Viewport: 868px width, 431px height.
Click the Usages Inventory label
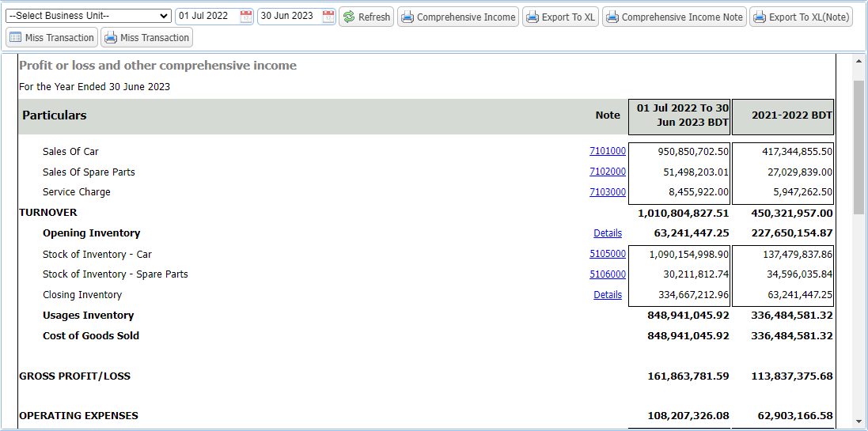pyautogui.click(x=88, y=316)
